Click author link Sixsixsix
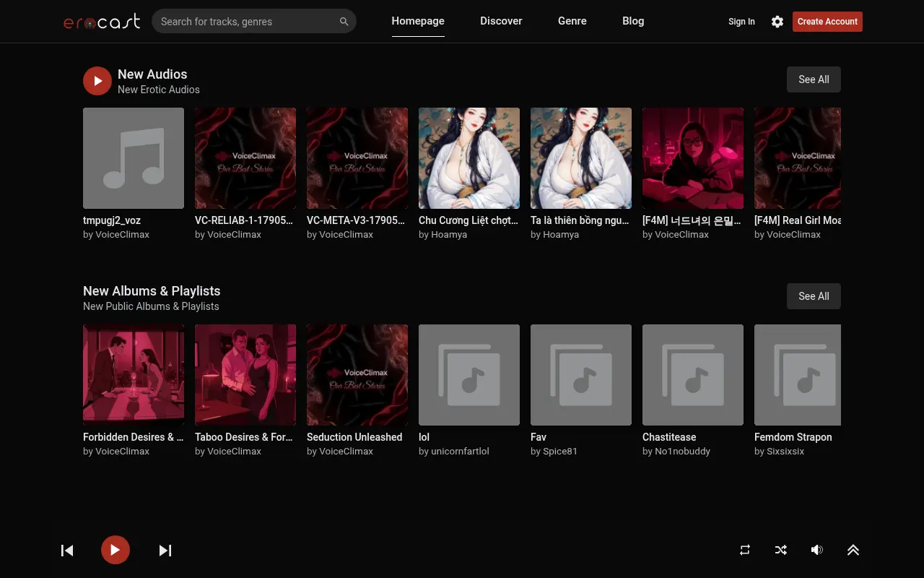The height and width of the screenshot is (578, 924). click(x=785, y=452)
